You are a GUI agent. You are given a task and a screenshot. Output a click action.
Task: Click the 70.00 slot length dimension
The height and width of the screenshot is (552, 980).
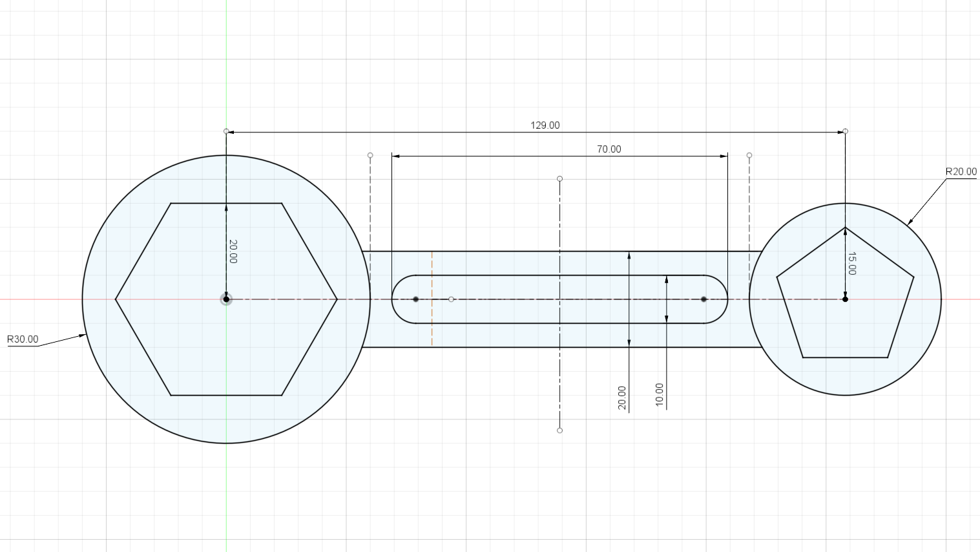point(609,149)
